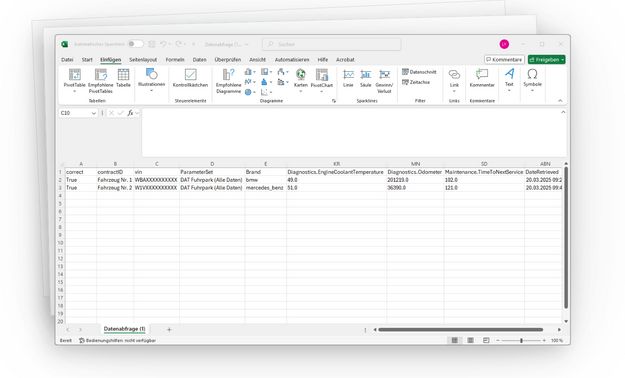Viewport: 625px width, 378px height.
Task: Switch to page layout view in the status bar
Action: pos(470,340)
